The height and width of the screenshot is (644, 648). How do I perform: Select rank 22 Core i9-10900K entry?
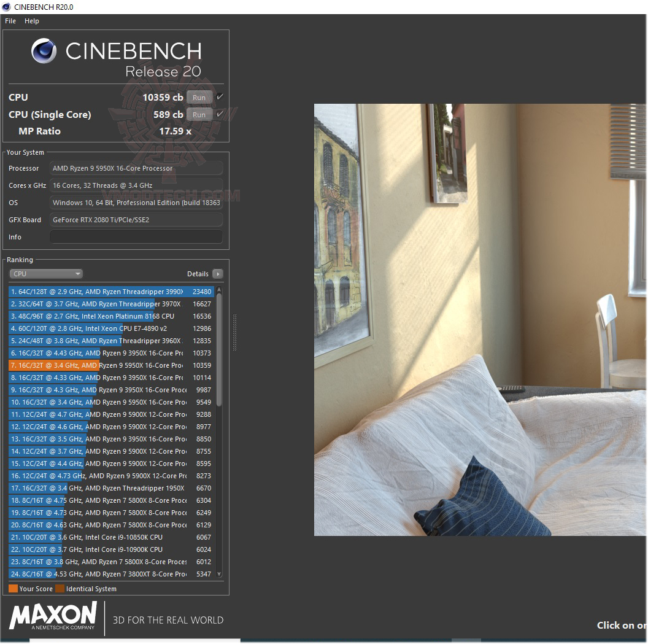[x=111, y=549]
